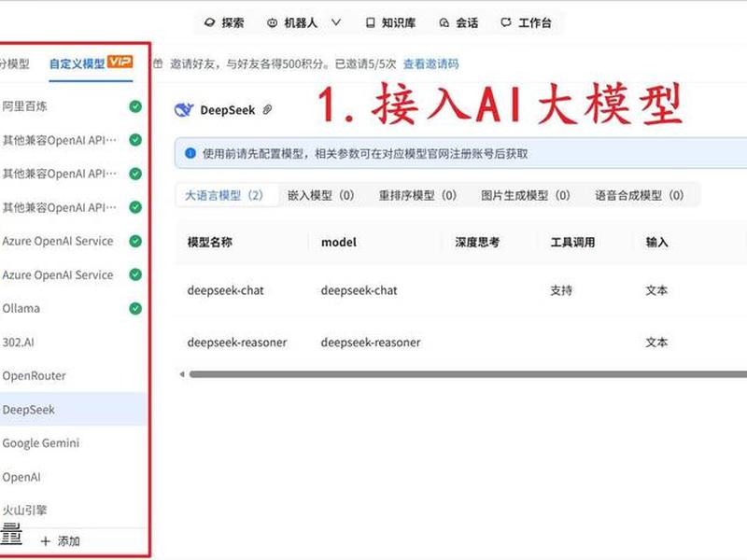The width and height of the screenshot is (747, 560).
Task: Click the 查看邀请码 link
Action: (x=431, y=63)
